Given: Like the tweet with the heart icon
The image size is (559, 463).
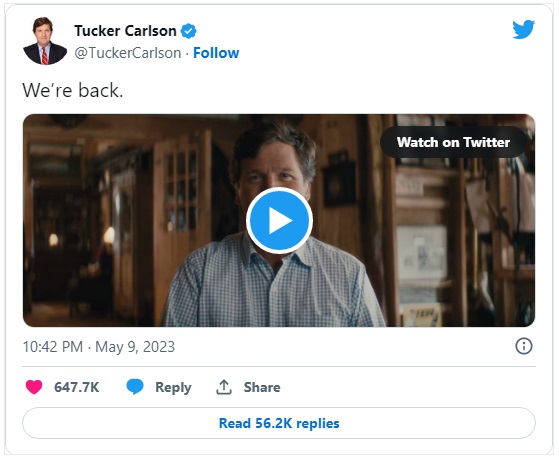Looking at the screenshot, I should click(34, 387).
